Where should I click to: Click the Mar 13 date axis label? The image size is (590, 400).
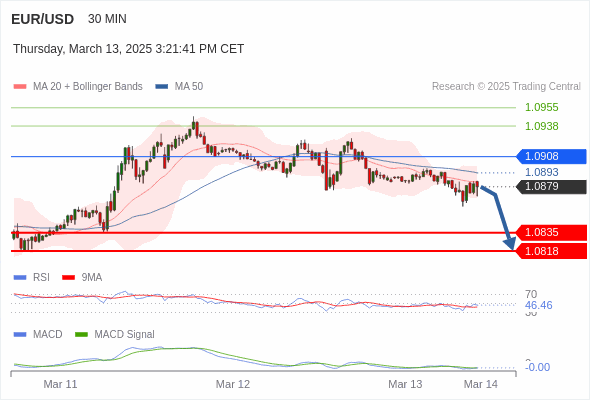405,384
